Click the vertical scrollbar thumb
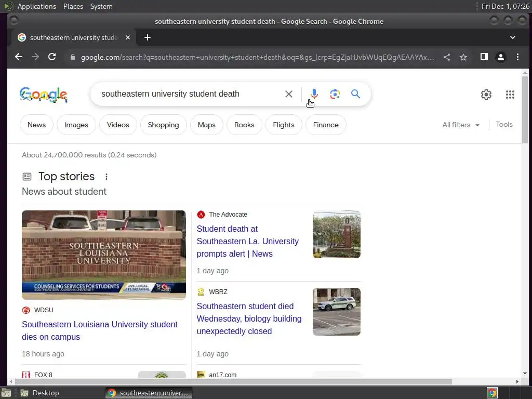532x399 pixels. pos(525,110)
